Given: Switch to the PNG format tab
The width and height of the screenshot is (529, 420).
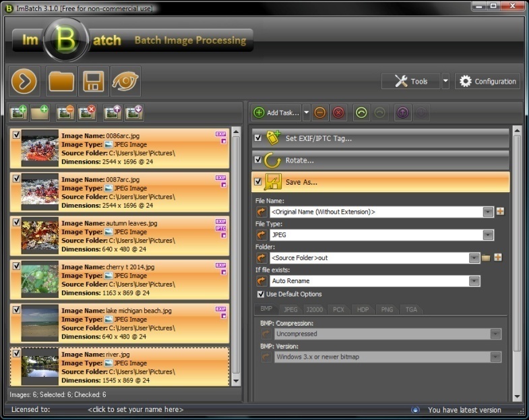Looking at the screenshot, I should (x=386, y=309).
